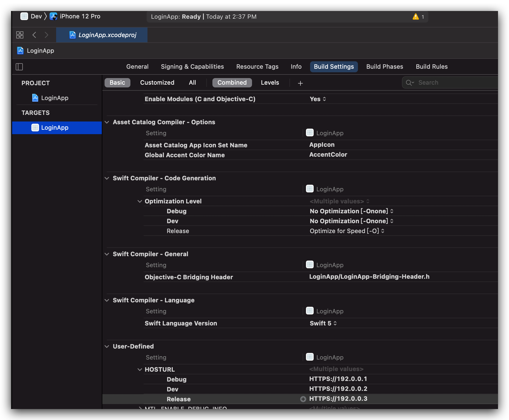Open the Build Rules tab
This screenshot has width=509, height=420.
432,67
